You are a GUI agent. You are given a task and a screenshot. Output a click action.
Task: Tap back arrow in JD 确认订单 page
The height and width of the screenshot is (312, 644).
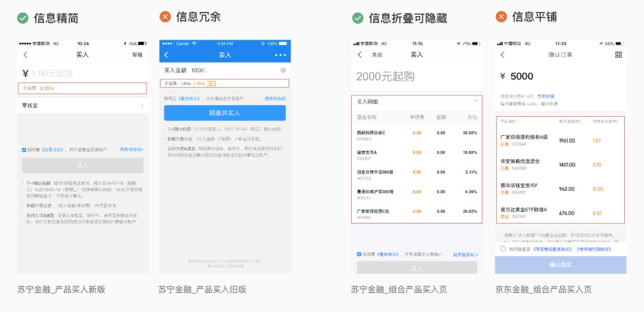(502, 55)
